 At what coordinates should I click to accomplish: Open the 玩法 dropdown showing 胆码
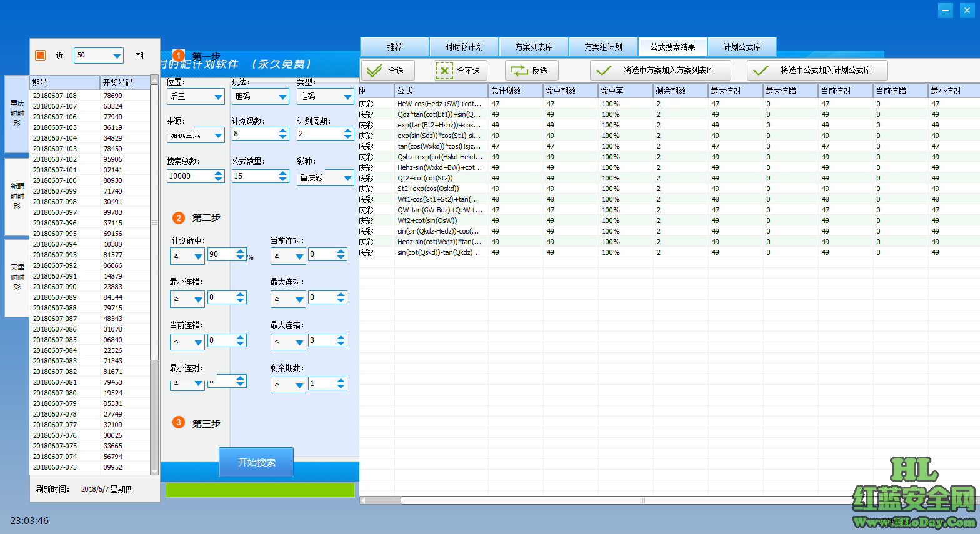pos(261,97)
